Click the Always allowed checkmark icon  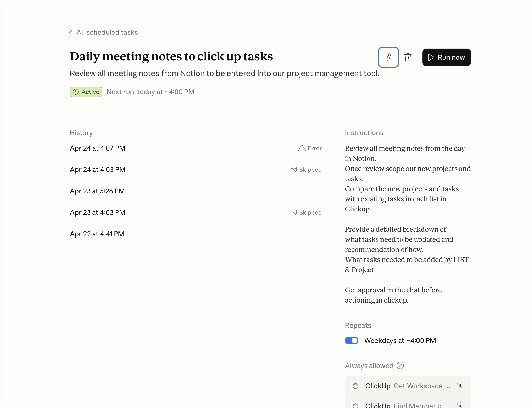(400, 366)
